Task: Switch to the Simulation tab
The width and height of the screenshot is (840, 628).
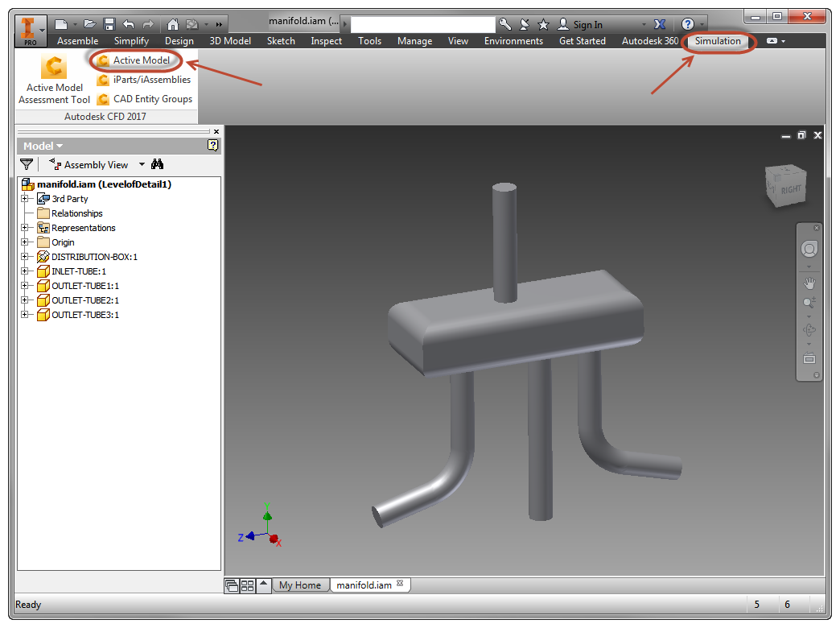Action: (x=718, y=41)
